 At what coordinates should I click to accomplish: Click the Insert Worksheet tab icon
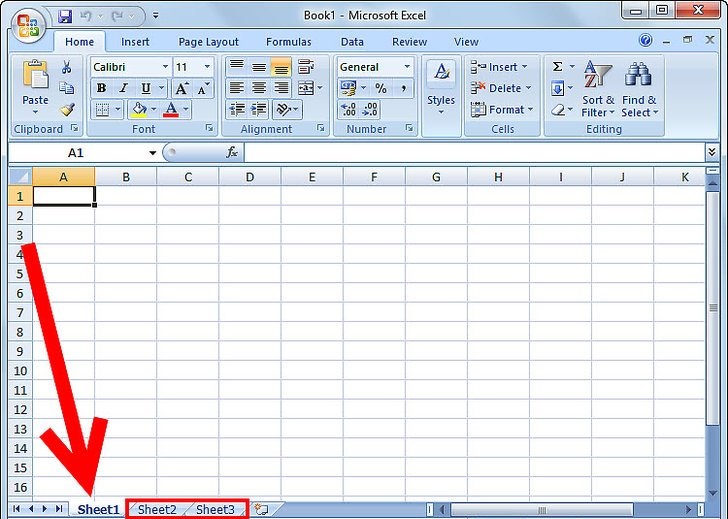click(261, 510)
